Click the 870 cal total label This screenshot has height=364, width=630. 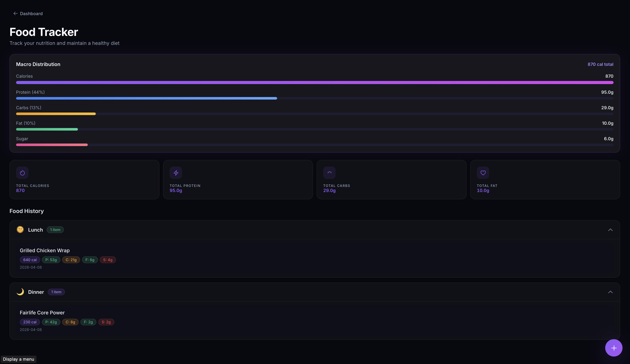[x=600, y=64]
